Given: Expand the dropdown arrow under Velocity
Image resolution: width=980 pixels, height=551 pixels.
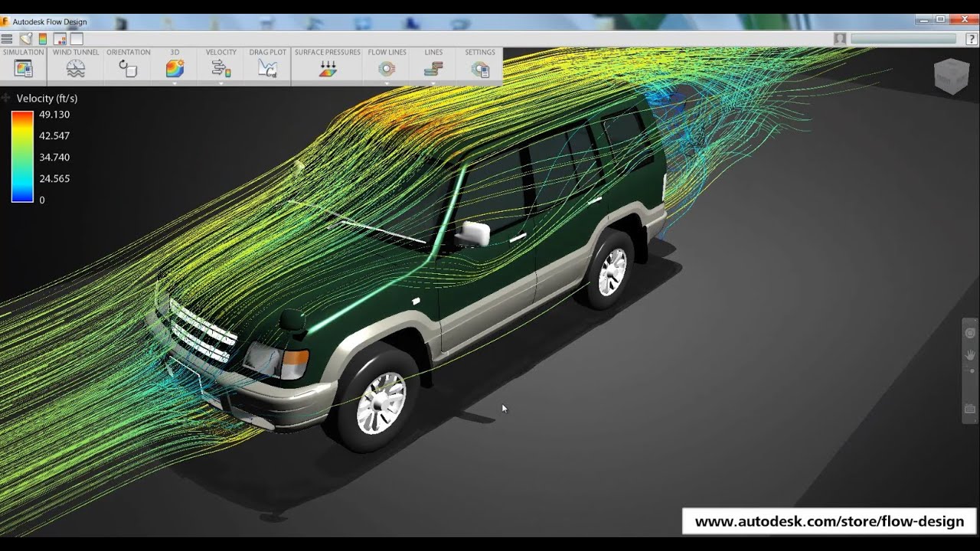Looking at the screenshot, I should pyautogui.click(x=220, y=83).
